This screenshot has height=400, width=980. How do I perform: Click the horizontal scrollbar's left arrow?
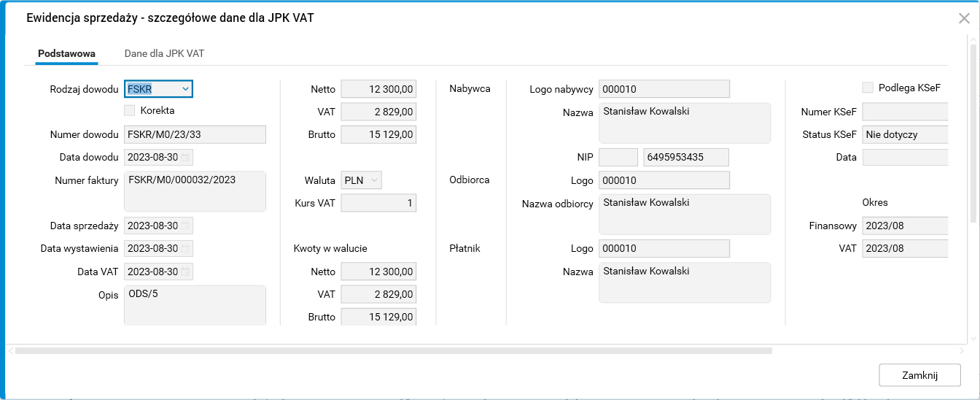[x=10, y=351]
